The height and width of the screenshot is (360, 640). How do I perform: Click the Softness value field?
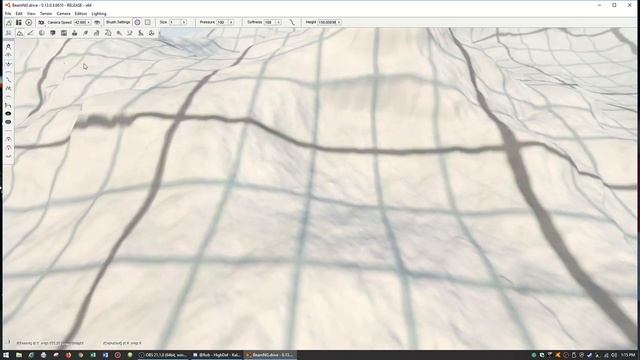coord(269,22)
